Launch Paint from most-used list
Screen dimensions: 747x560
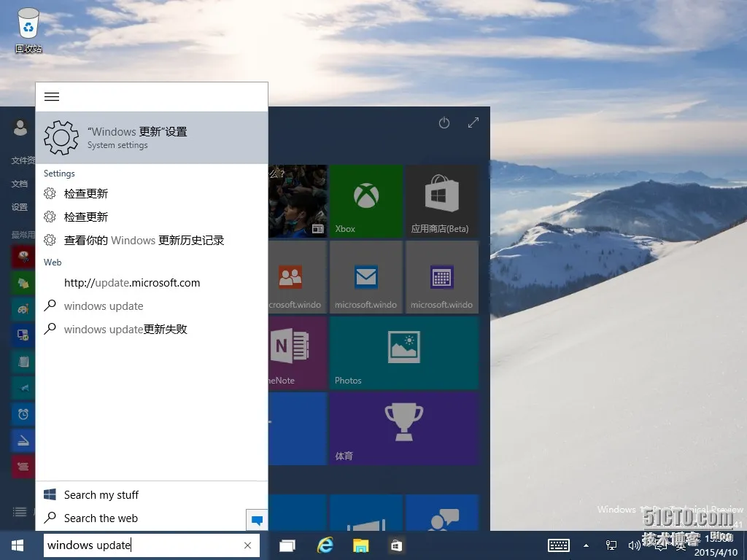point(23,309)
